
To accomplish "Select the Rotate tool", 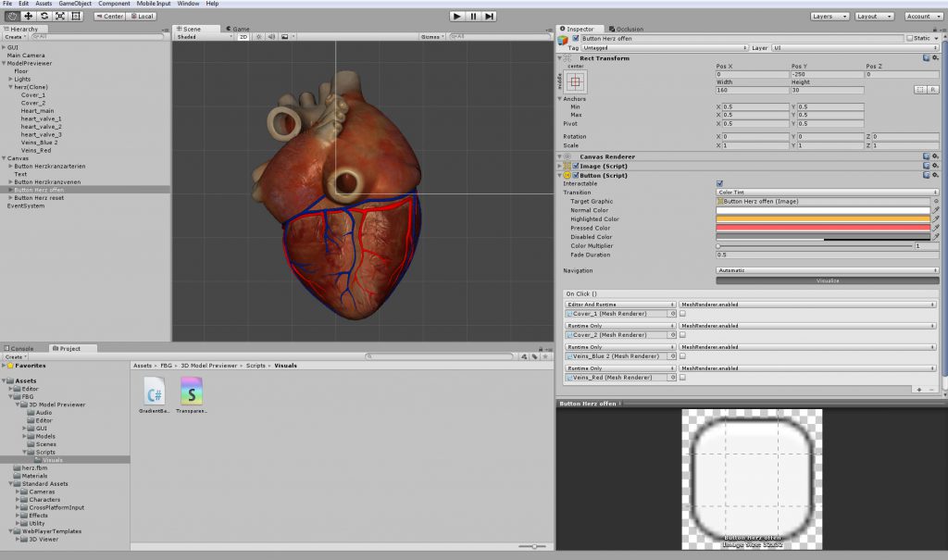I will (x=46, y=16).
